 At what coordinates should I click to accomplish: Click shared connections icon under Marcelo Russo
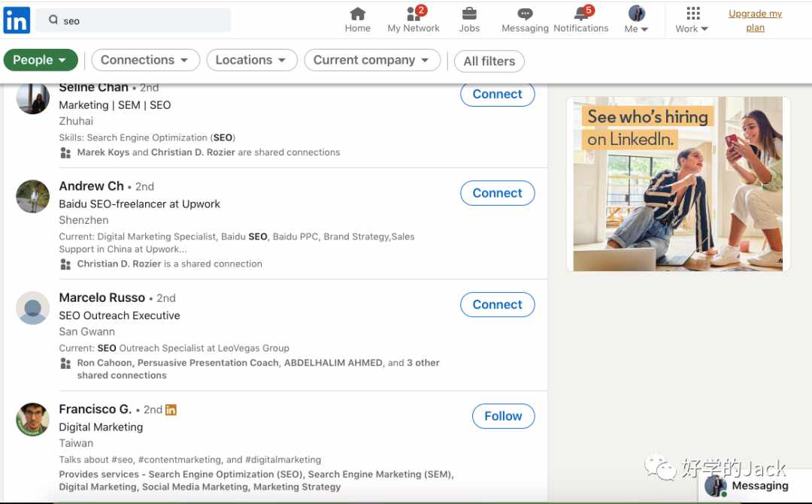(65, 364)
